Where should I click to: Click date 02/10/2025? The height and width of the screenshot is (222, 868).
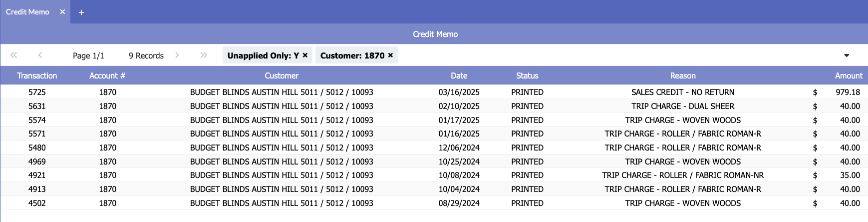click(459, 106)
